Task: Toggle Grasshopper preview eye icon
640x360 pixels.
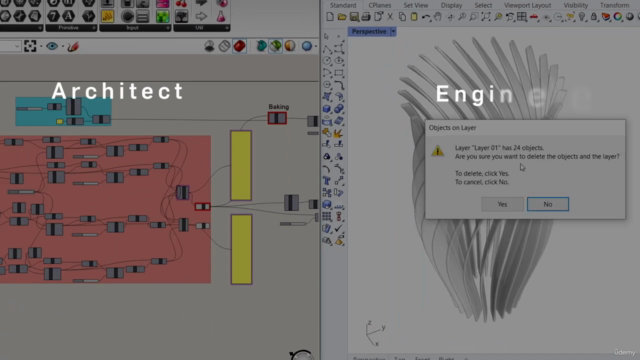Action: pyautogui.click(x=52, y=46)
